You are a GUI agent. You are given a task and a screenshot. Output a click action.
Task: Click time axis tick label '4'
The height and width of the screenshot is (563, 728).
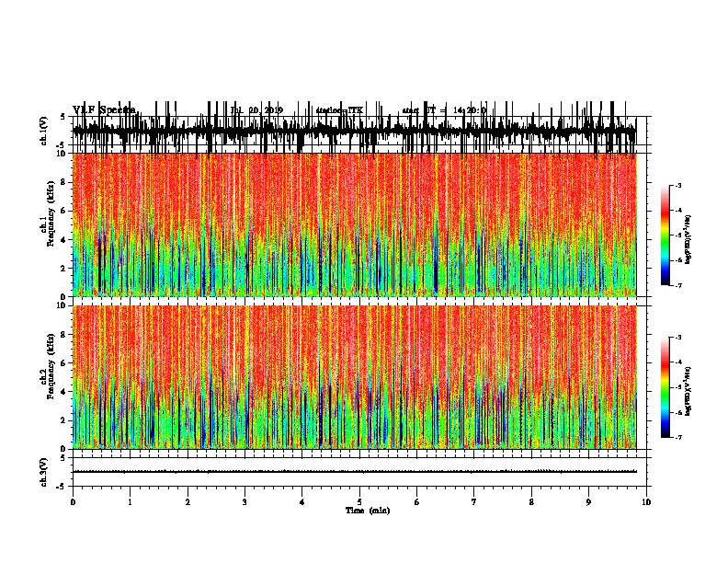pos(302,502)
